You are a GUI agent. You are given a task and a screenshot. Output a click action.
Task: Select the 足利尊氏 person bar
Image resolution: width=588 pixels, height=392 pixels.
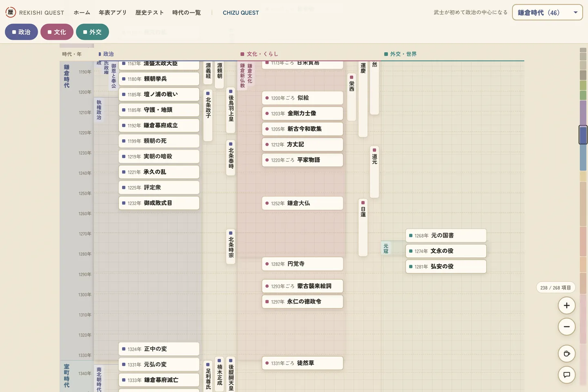(x=208, y=376)
